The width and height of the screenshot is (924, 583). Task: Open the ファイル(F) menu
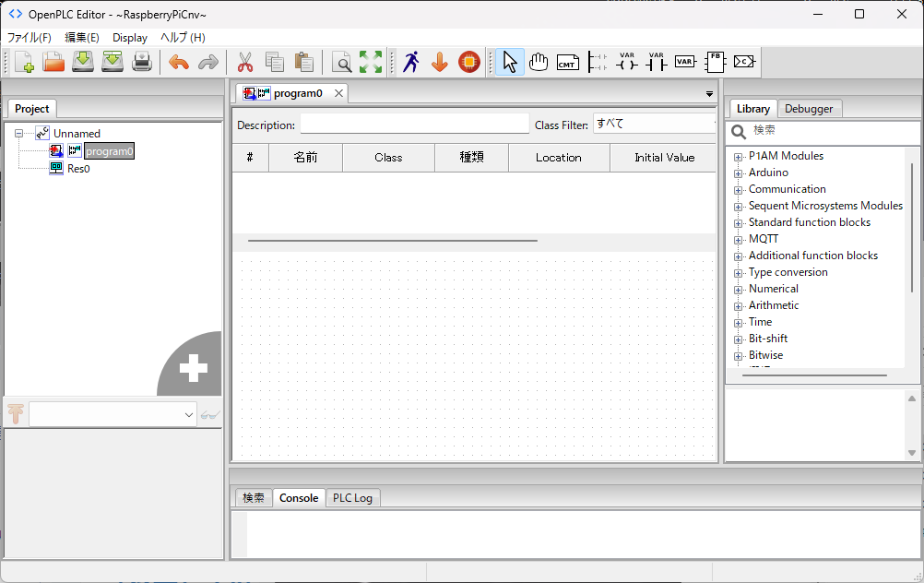click(29, 38)
